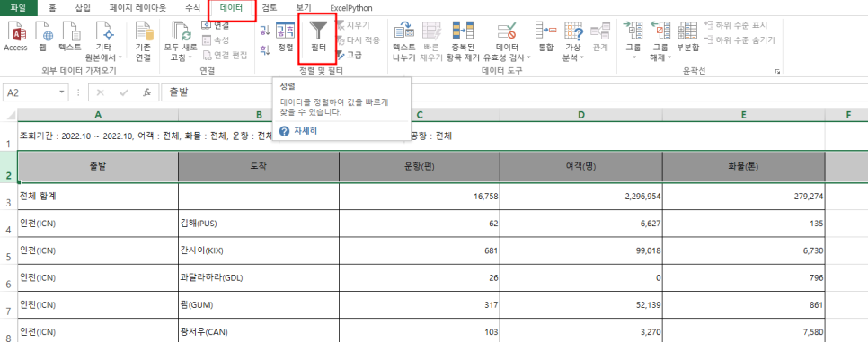The height and width of the screenshot is (342, 868).
Task: Switch to 페이지 레이아웃 tab
Action: [137, 8]
